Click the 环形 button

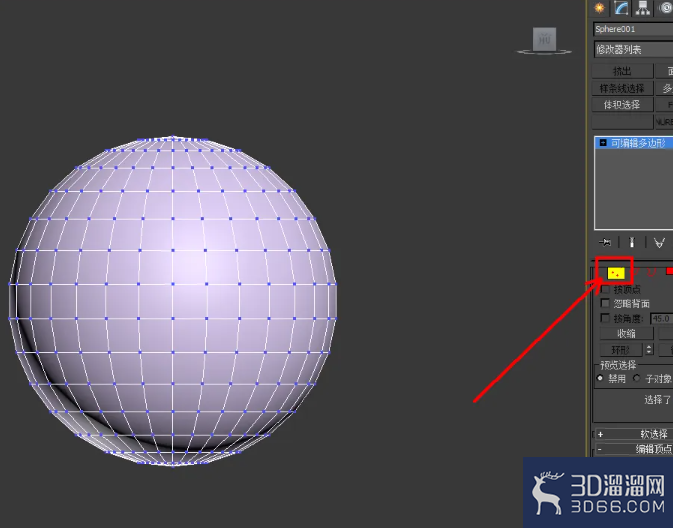coord(621,350)
